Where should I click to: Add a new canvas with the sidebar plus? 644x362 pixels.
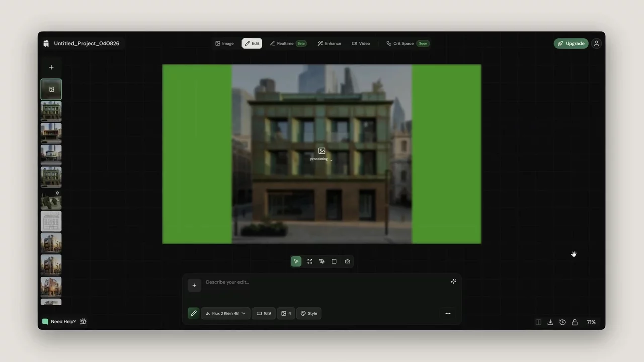51,67
